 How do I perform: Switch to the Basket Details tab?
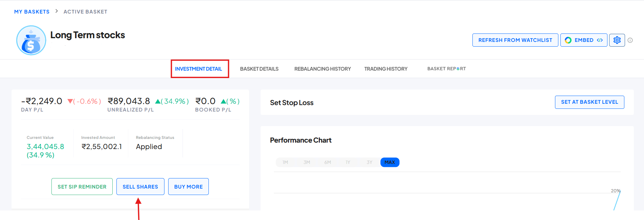click(259, 69)
